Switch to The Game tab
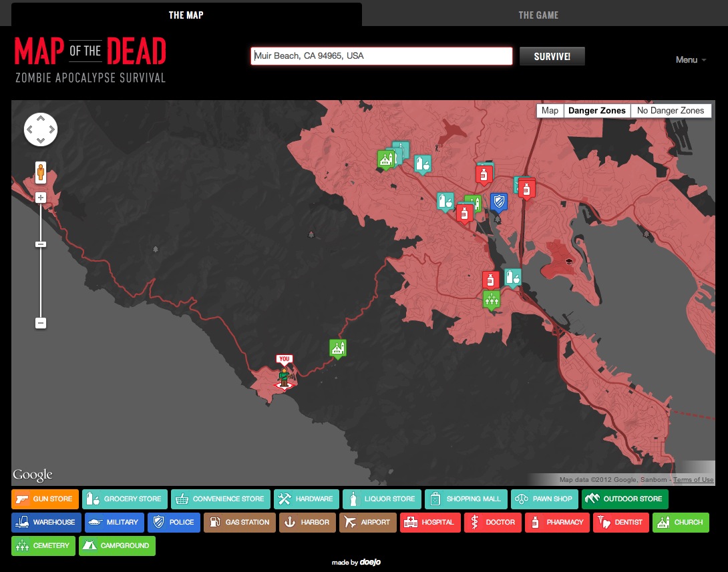 point(538,15)
